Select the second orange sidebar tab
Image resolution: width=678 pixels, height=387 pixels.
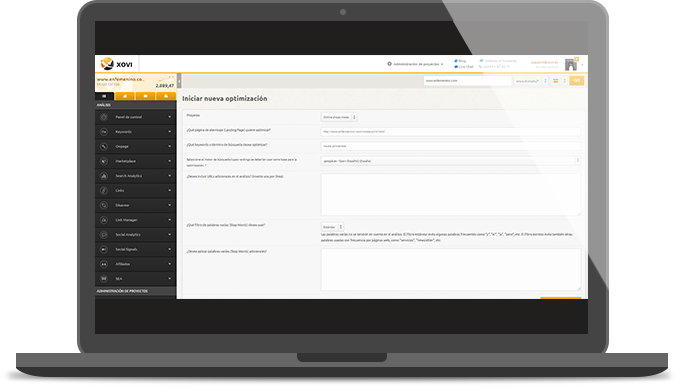pyautogui.click(x=125, y=96)
